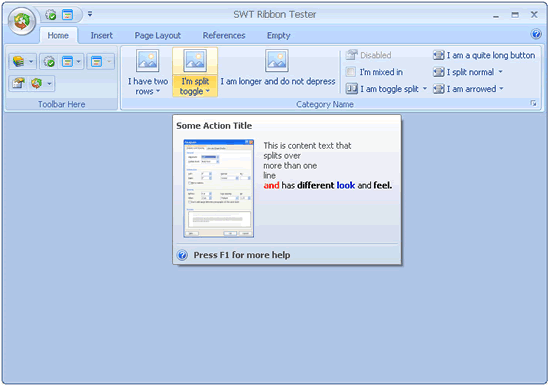This screenshot has height=386, width=550.
Task: Switch to the Home tab
Action: coord(58,35)
